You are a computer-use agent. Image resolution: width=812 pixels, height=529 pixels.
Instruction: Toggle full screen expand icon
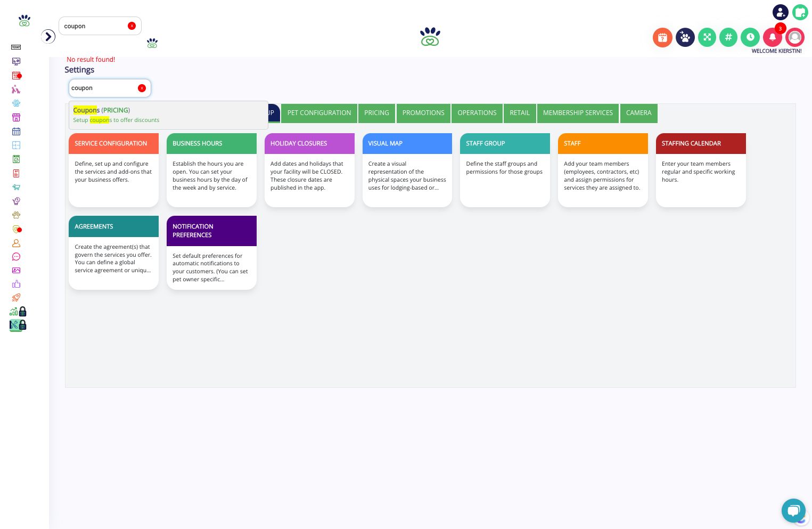[x=707, y=37]
